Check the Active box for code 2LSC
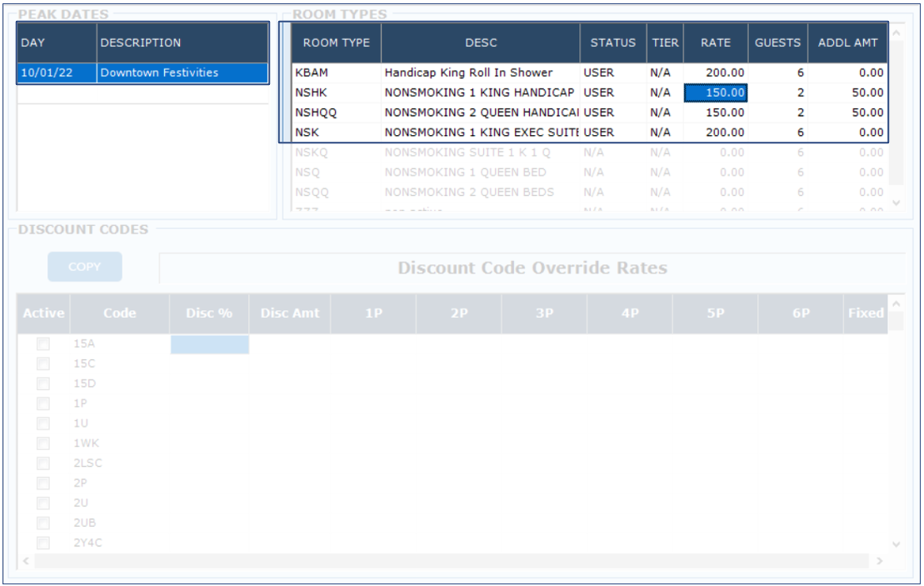 tap(43, 463)
